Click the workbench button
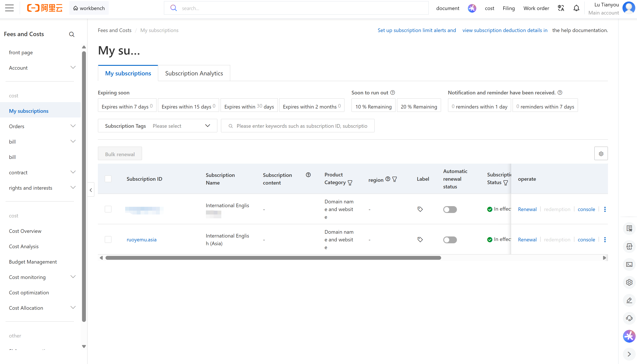Viewport: 637px width, 364px height. tap(89, 8)
